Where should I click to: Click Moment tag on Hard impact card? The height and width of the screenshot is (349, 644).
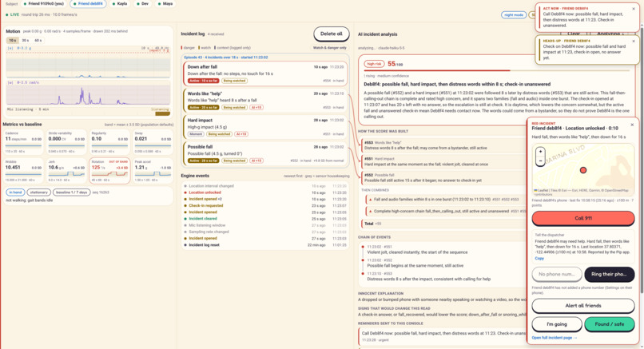click(x=196, y=134)
